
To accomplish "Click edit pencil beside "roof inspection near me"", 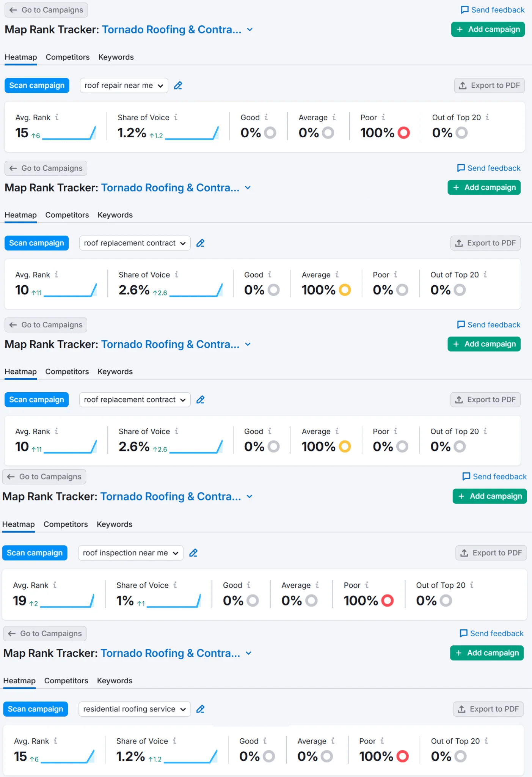I will tap(193, 553).
